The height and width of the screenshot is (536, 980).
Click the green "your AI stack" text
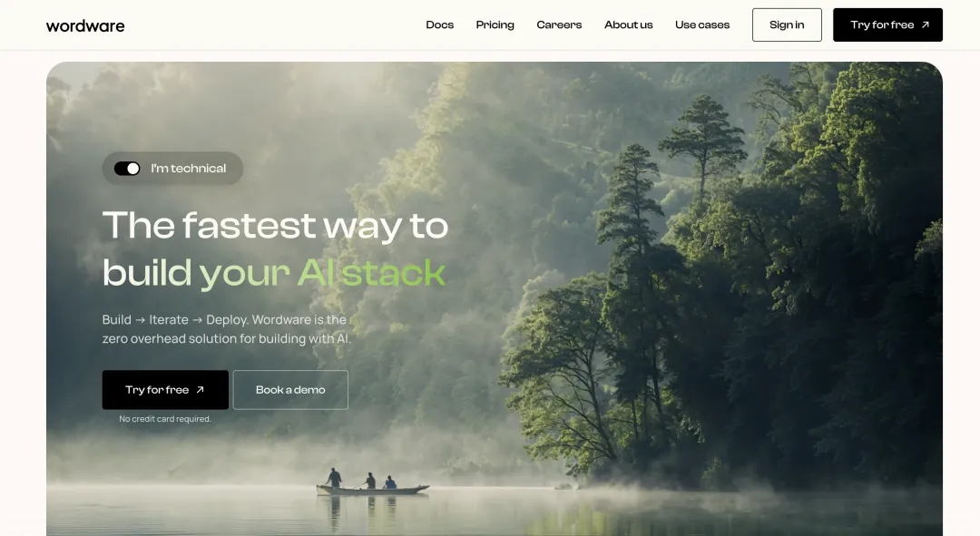coord(322,274)
